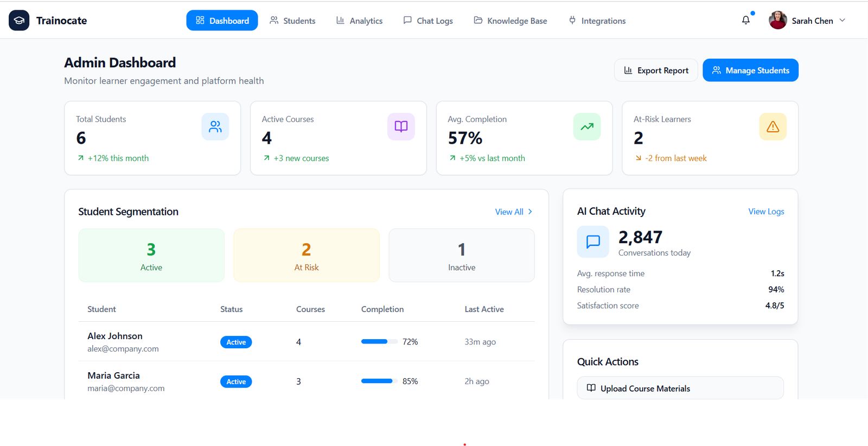Click the AI Chat Activity message icon
Viewport: 868px width, 446px height.
click(x=593, y=241)
